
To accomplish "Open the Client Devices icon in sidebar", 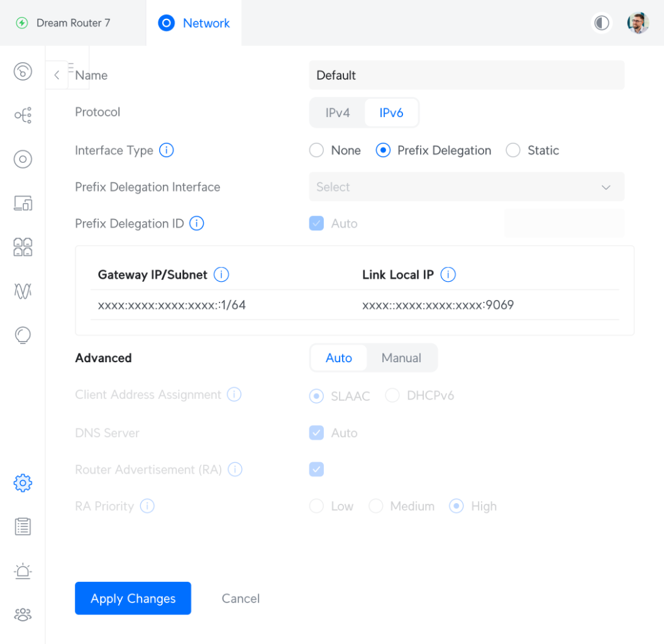I will coord(23,203).
